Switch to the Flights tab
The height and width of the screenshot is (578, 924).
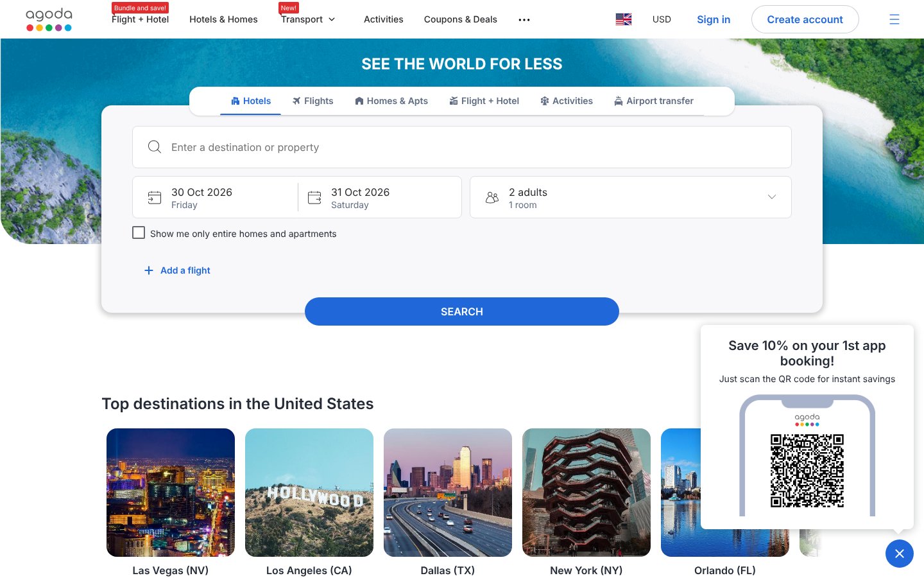313,101
